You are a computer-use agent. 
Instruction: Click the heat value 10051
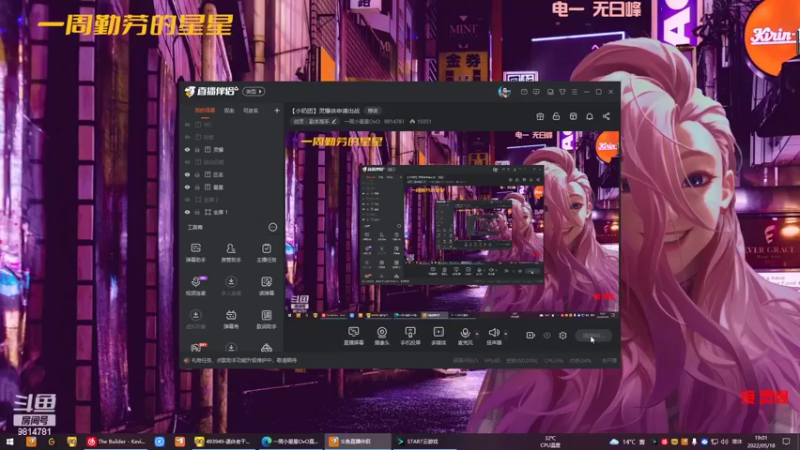click(x=424, y=121)
